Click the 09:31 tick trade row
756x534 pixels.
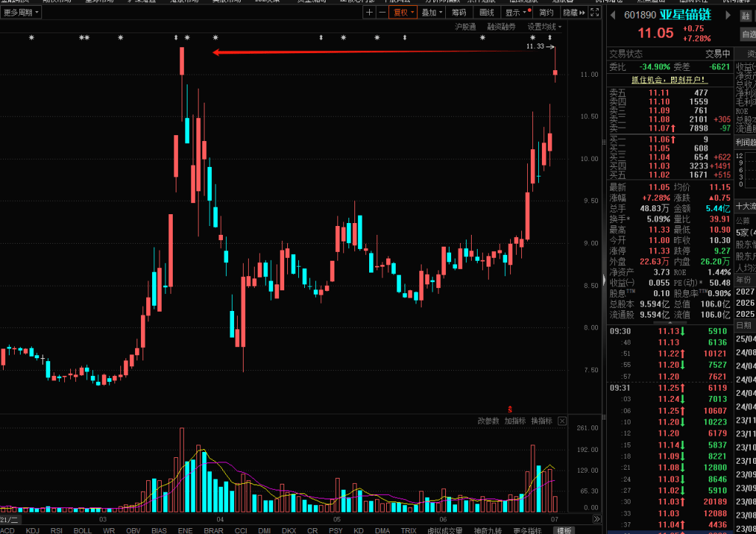pos(670,388)
